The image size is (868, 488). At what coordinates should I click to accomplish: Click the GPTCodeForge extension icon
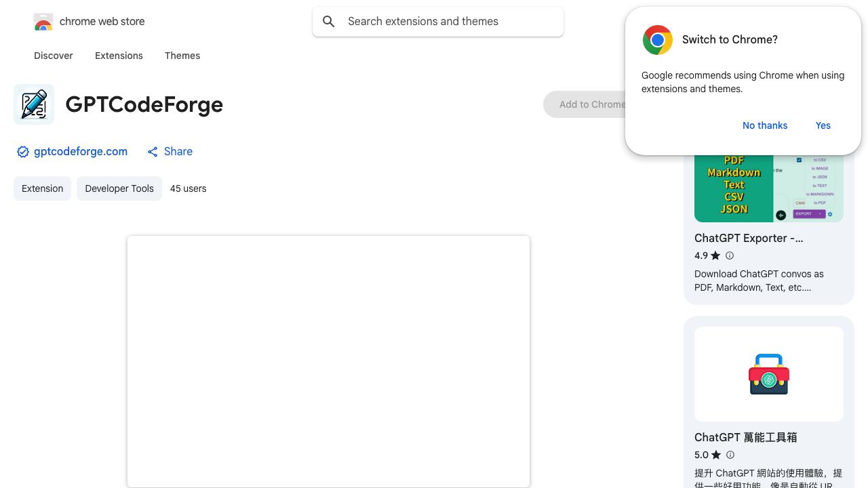(x=34, y=104)
